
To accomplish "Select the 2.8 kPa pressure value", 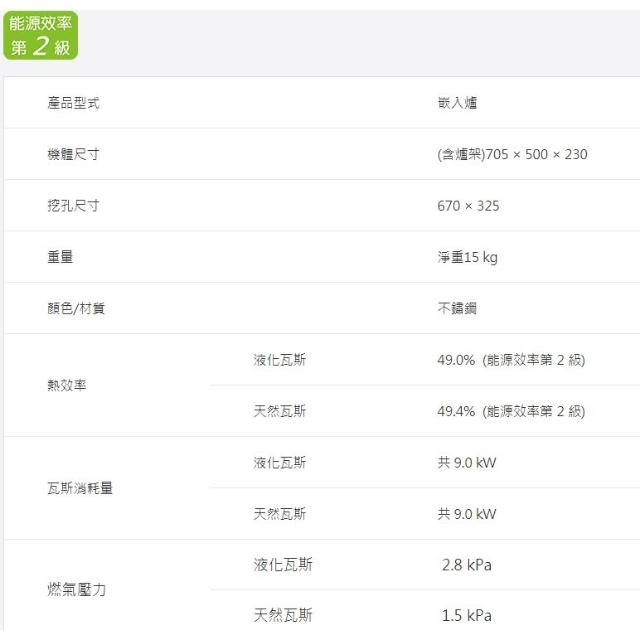I will [467, 565].
